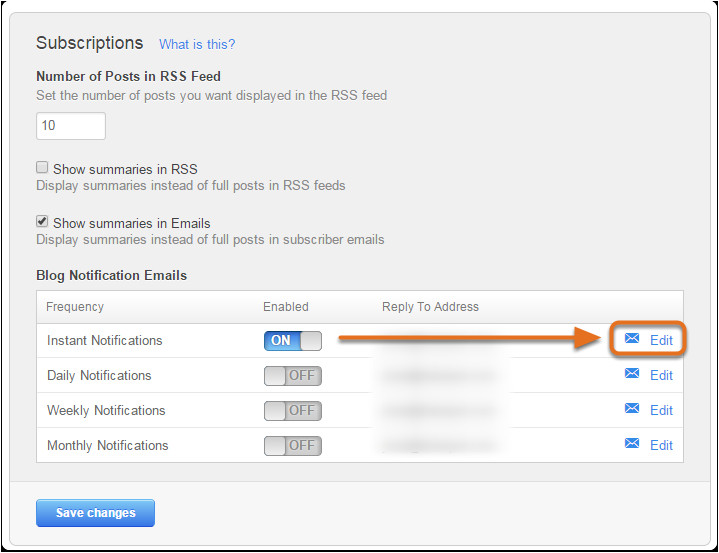The image size is (719, 553).
Task: Focus the Number of Posts in RSS Feed field
Action: (70, 126)
